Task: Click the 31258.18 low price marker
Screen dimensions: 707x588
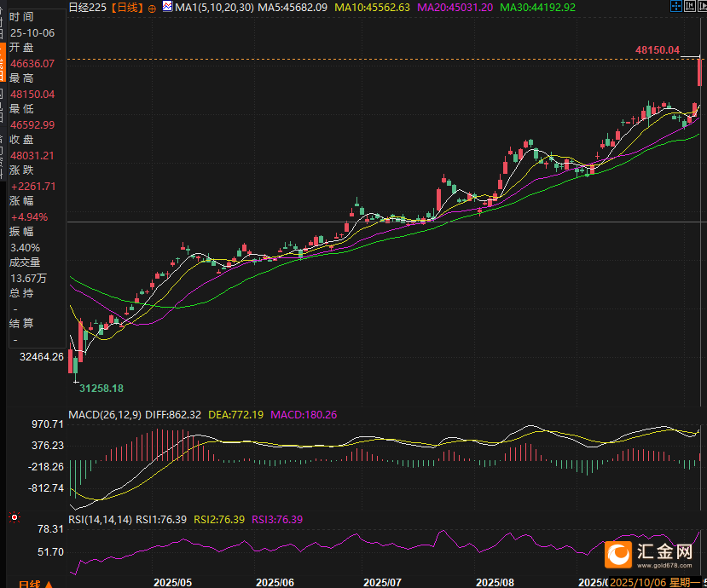Action: pyautogui.click(x=101, y=389)
